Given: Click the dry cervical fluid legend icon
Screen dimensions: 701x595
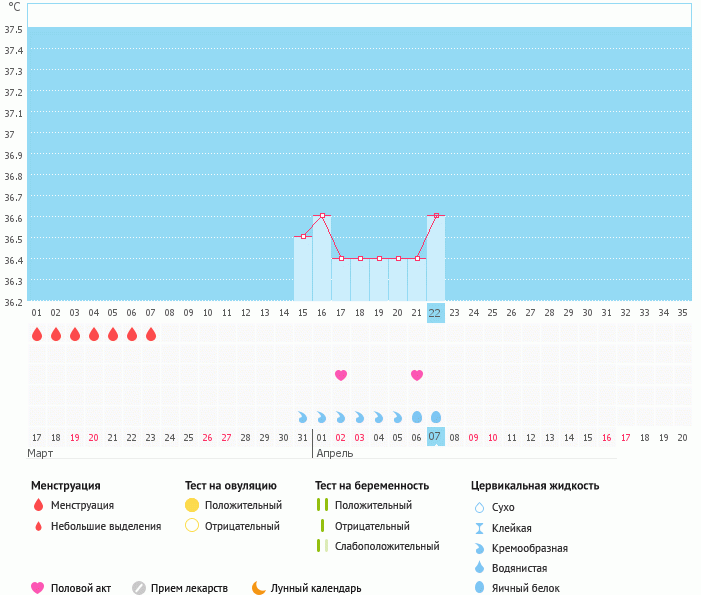Looking at the screenshot, I should 479,507.
